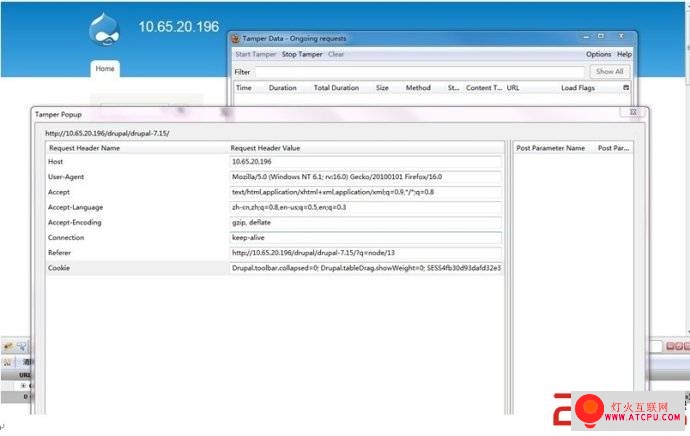Image resolution: width=690 pixels, height=436 pixels.
Task: Click Stop Tamper in Tamper Data
Action: pyautogui.click(x=302, y=54)
